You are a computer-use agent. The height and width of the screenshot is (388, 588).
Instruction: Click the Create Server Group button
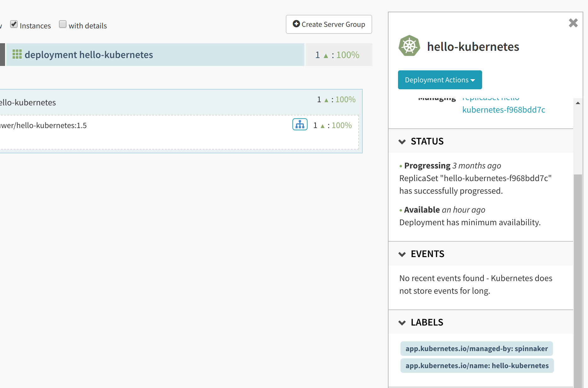329,24
